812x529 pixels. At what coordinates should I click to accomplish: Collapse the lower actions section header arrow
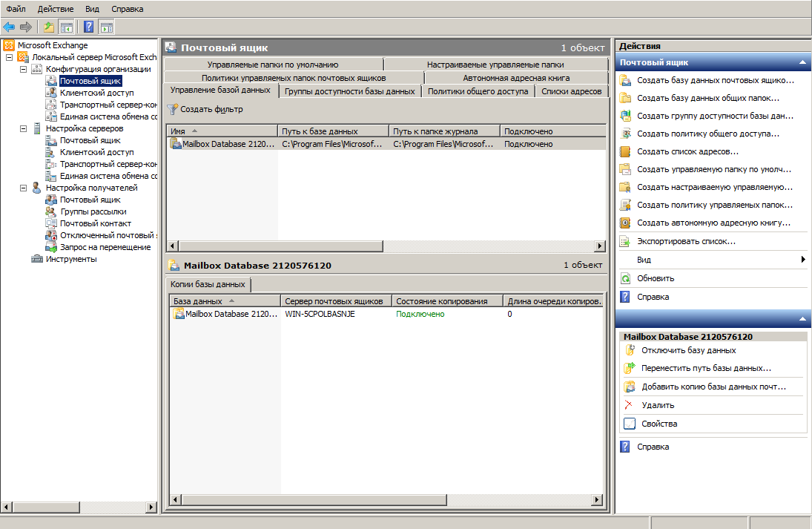coord(802,318)
